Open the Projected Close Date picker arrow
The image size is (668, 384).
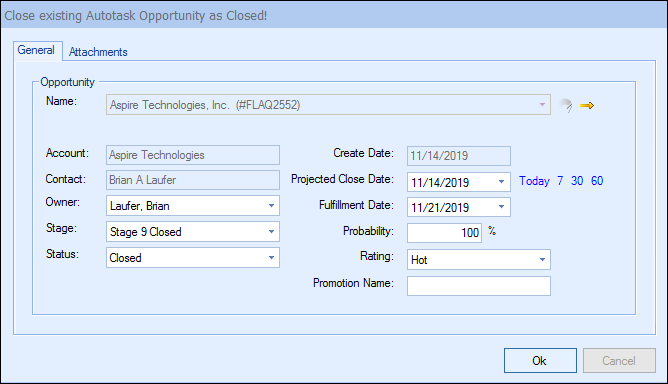click(501, 182)
